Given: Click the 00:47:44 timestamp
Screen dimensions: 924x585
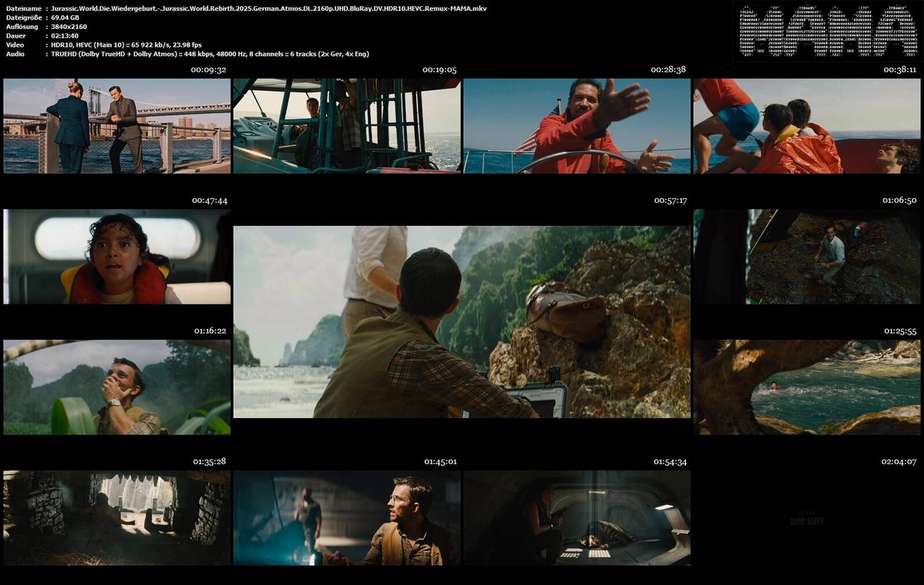Looking at the screenshot, I should pos(210,200).
